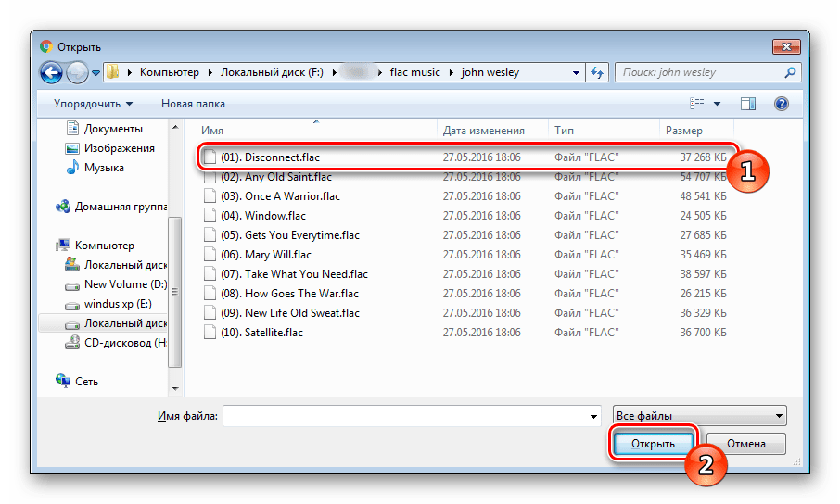Image resolution: width=840 pixels, height=504 pixels.
Task: Select file (10). Satellite.flac
Action: click(465, 332)
